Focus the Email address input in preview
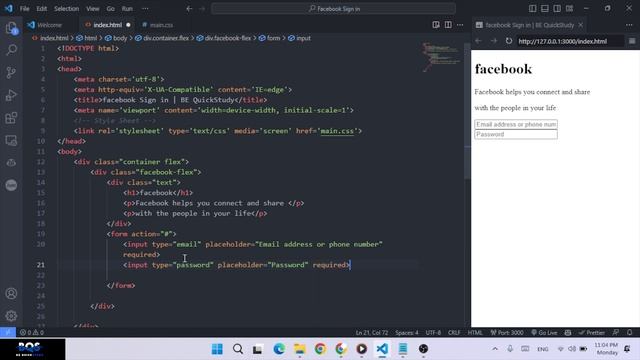This screenshot has width=640, height=360. point(516,124)
